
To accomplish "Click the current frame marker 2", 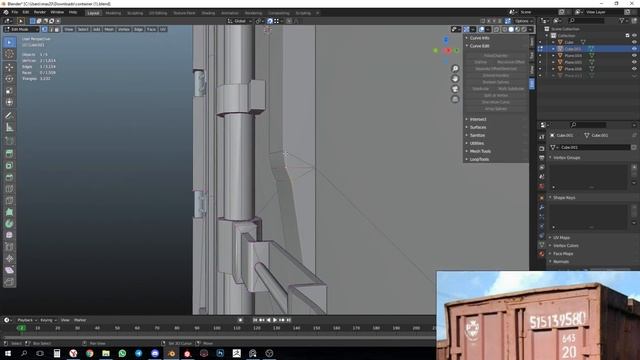I will [x=21, y=328].
